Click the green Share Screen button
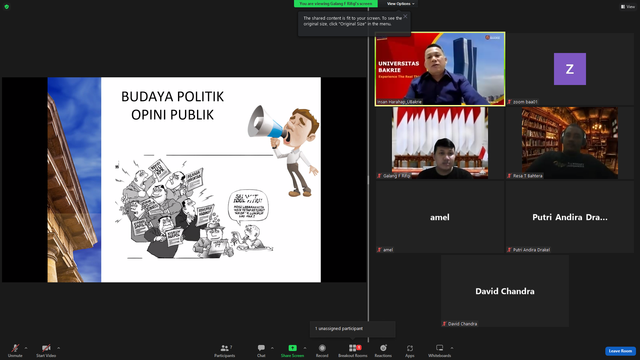Screen dimensions: 640x360 [292, 350]
